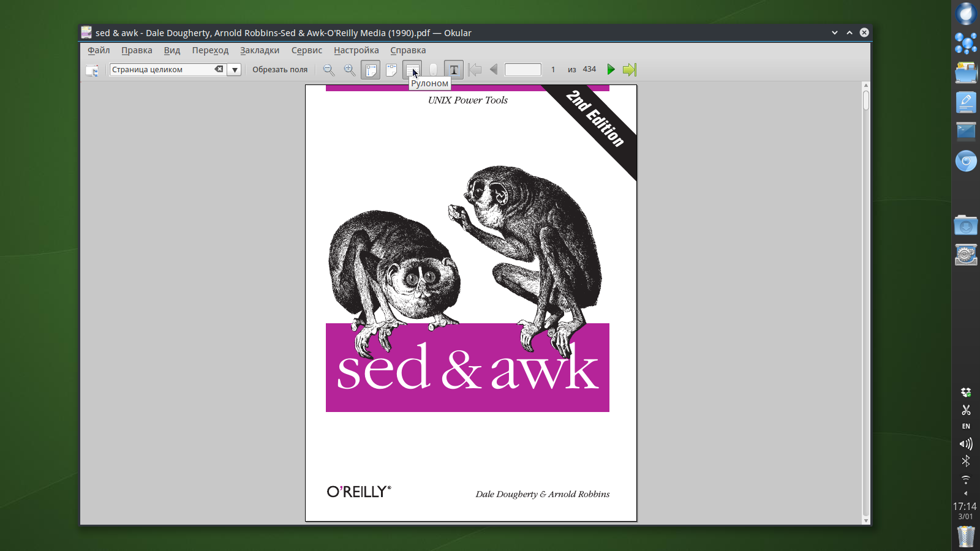980x551 pixels.
Task: Open the zoom level dropdown arrow
Action: 235,70
